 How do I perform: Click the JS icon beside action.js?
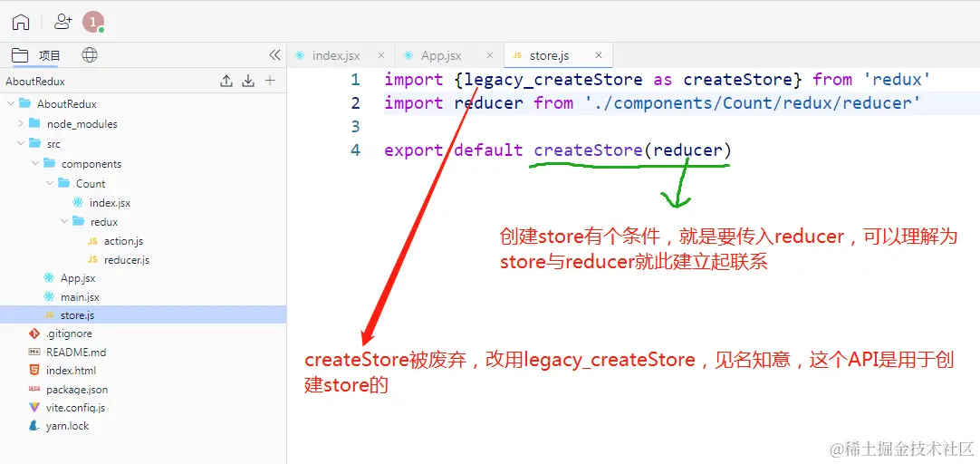pyautogui.click(x=92, y=241)
